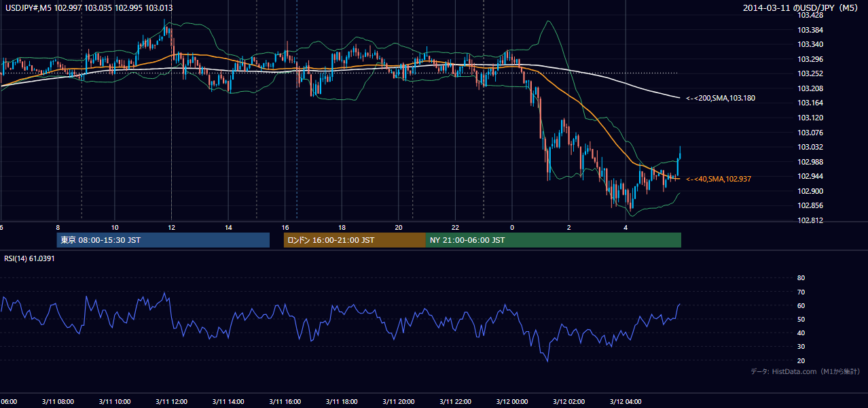The height and width of the screenshot is (408, 868).
Task: Click price axis value 103.428
Action: (810, 15)
